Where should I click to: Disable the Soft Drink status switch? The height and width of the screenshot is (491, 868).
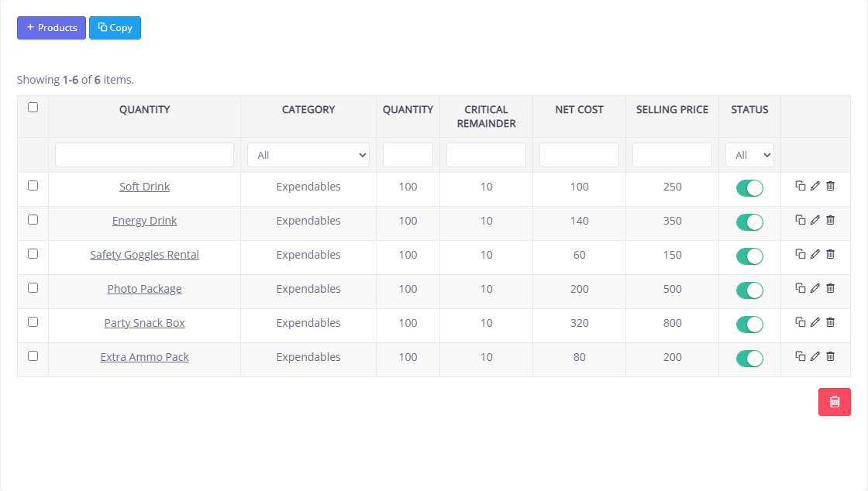tap(749, 188)
